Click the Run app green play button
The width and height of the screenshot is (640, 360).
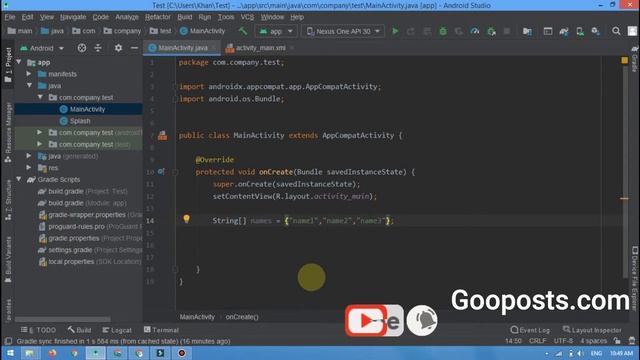click(x=395, y=31)
